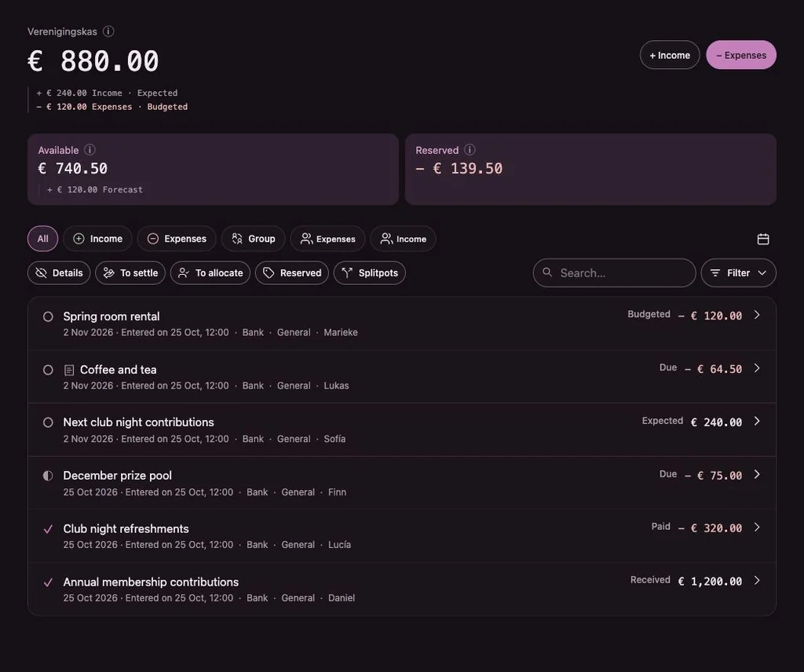Screen dimensions: 804x672
Task: Expand Annual membership contributions chevron
Action: pyautogui.click(x=757, y=580)
